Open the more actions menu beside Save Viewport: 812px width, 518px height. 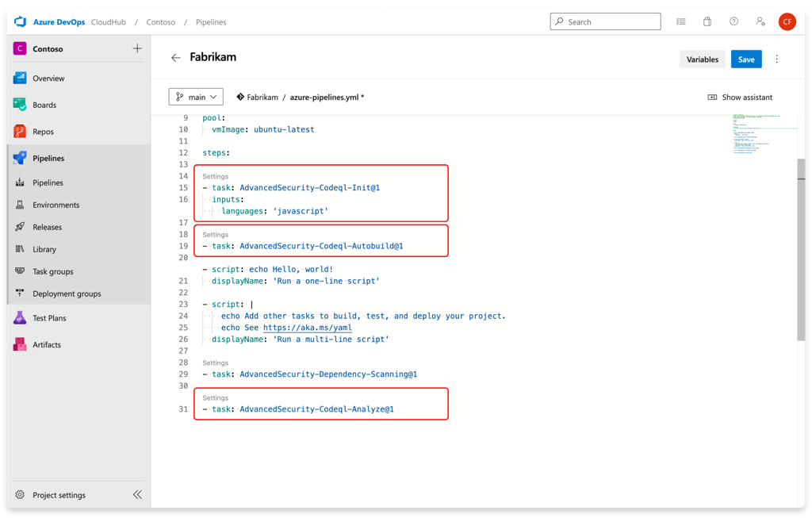776,59
